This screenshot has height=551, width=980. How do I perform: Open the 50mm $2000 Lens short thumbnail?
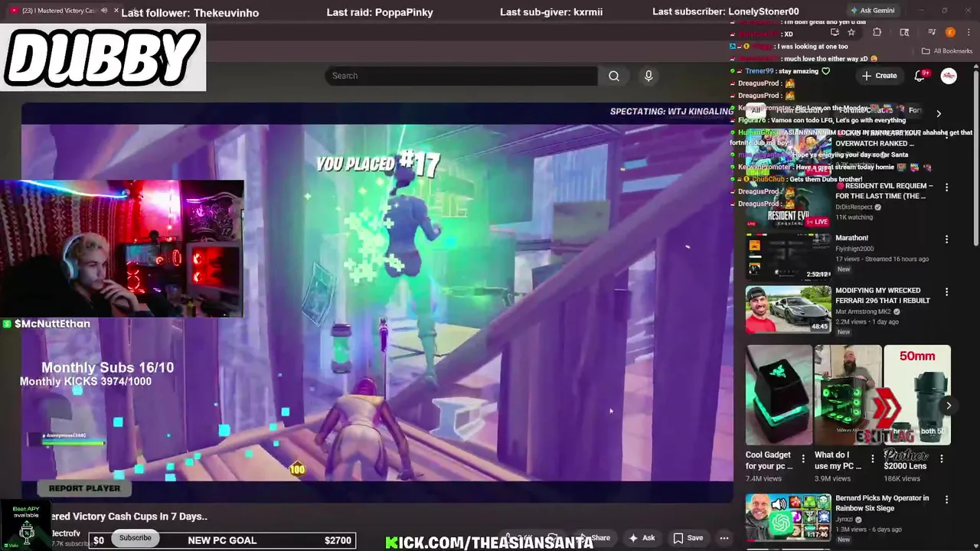pyautogui.click(x=917, y=395)
